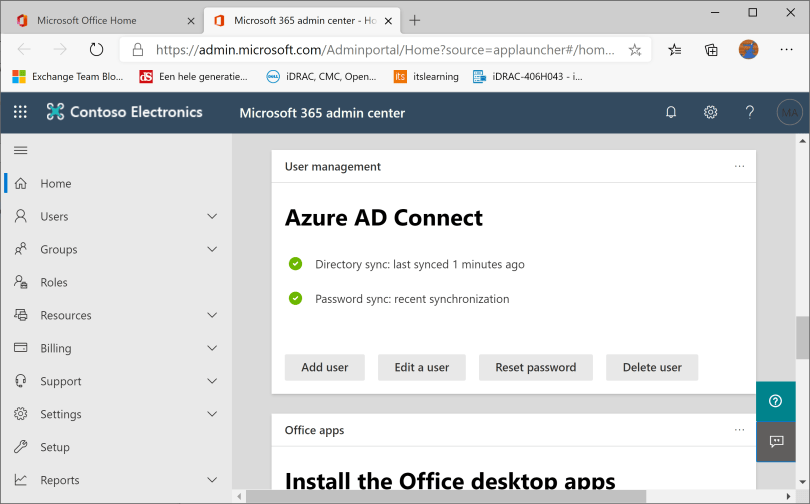810x504 pixels.
Task: Select Setup in the left navigation
Action: [55, 447]
